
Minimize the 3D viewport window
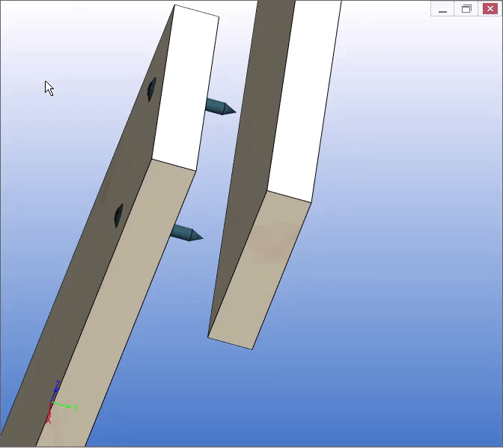pyautogui.click(x=442, y=9)
